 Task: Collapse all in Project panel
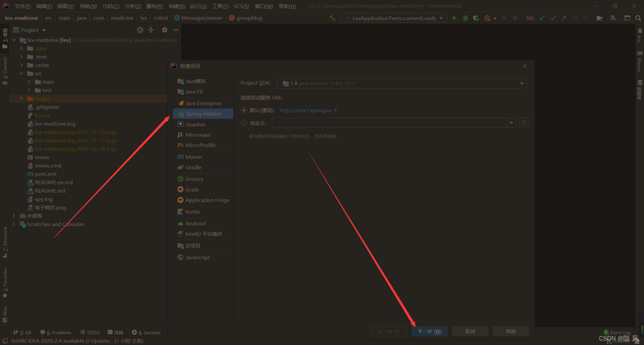click(151, 30)
